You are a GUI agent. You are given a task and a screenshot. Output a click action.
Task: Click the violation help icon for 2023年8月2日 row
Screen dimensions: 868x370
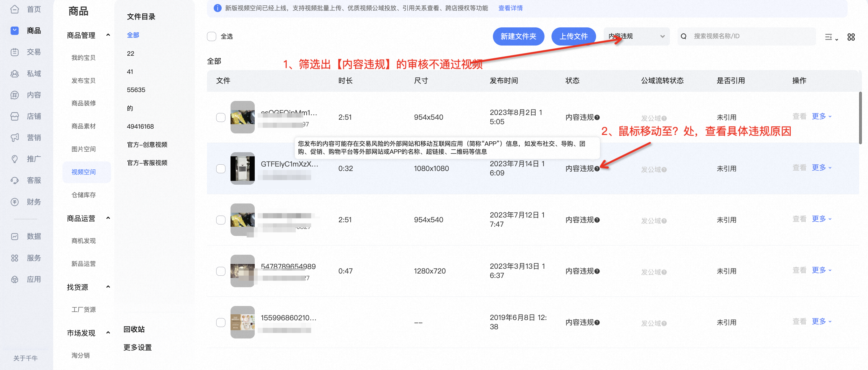(x=597, y=117)
